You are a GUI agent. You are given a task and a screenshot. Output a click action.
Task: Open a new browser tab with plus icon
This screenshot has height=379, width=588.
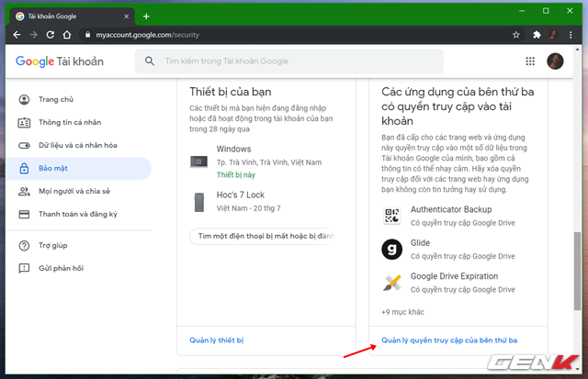point(146,17)
